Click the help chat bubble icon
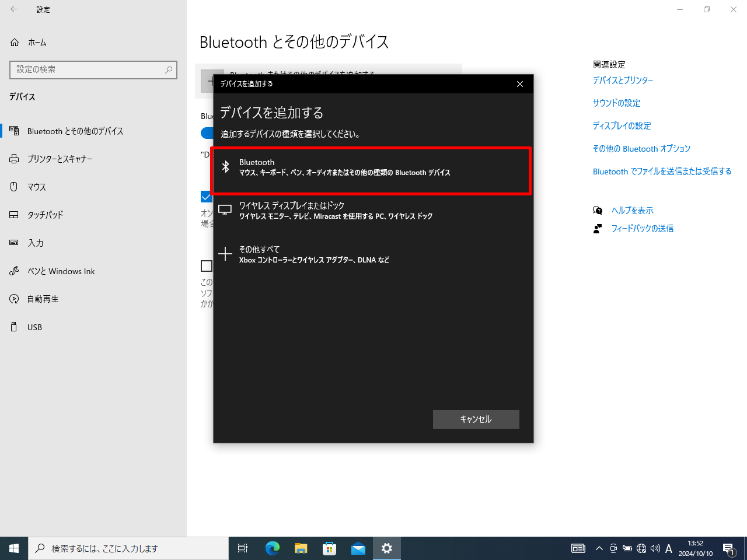Screen dimensions: 747x560 (598, 211)
